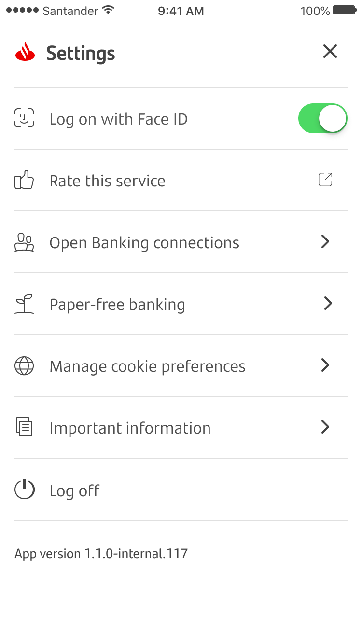This screenshot has height=644, width=362.
Task: Click the Log off power icon
Action: [x=24, y=490]
